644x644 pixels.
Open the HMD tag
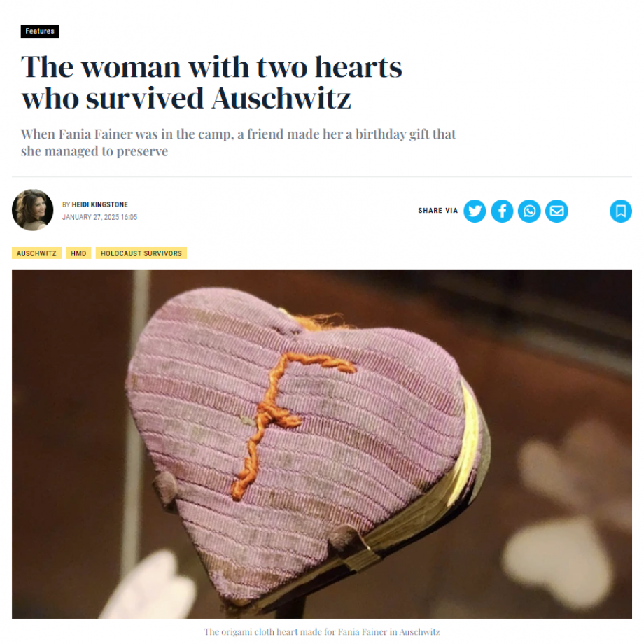click(x=78, y=253)
